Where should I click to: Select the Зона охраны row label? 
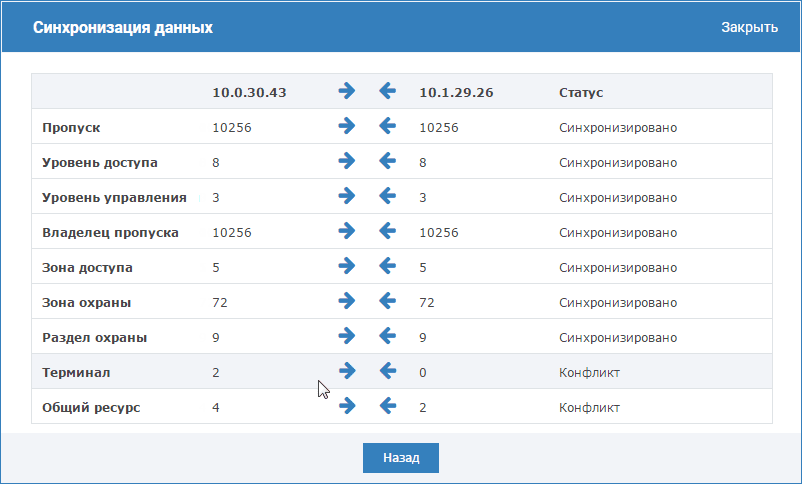pos(86,303)
